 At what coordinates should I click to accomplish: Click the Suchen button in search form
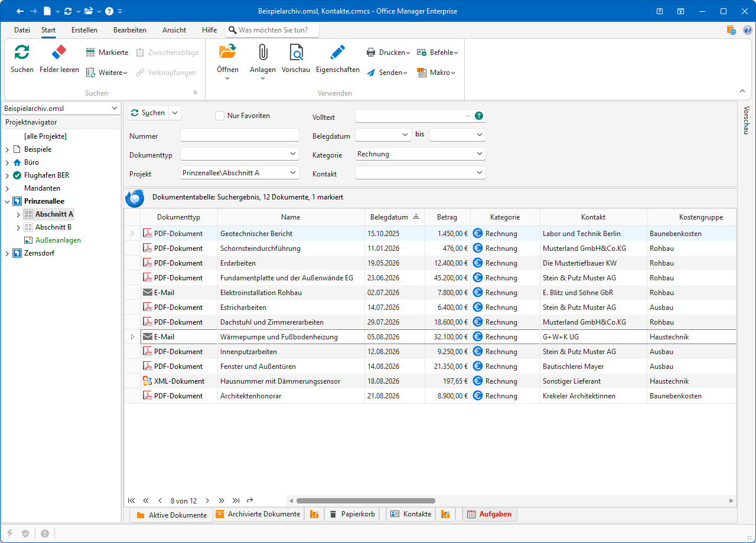tap(148, 113)
